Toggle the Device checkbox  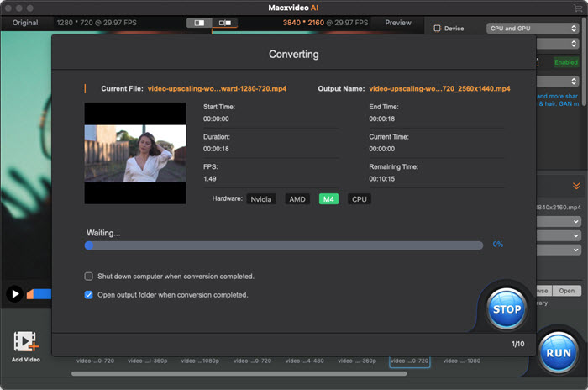coord(436,29)
